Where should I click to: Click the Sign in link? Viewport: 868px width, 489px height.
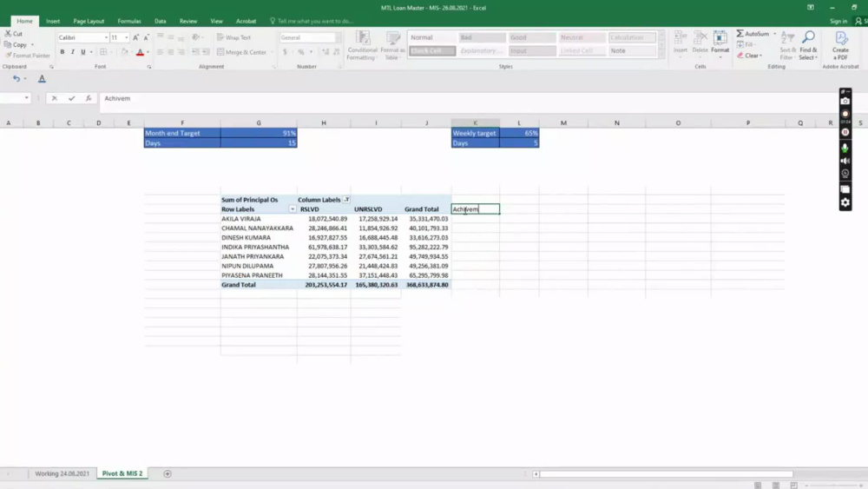pyautogui.click(x=838, y=21)
